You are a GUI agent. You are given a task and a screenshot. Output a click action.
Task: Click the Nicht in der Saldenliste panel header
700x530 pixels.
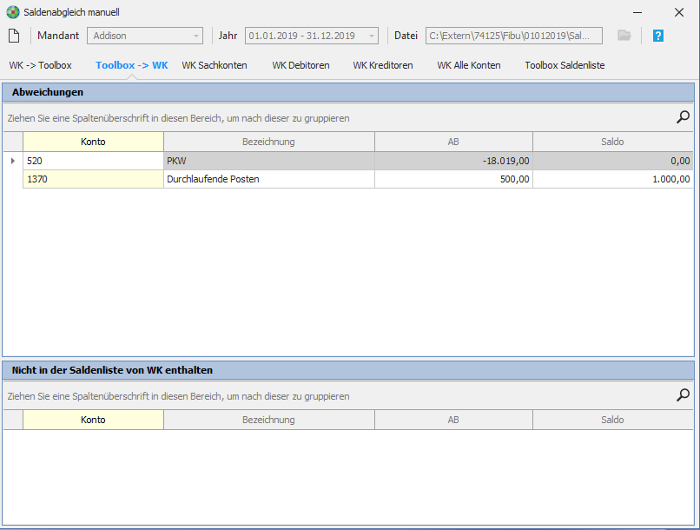[x=348, y=371]
